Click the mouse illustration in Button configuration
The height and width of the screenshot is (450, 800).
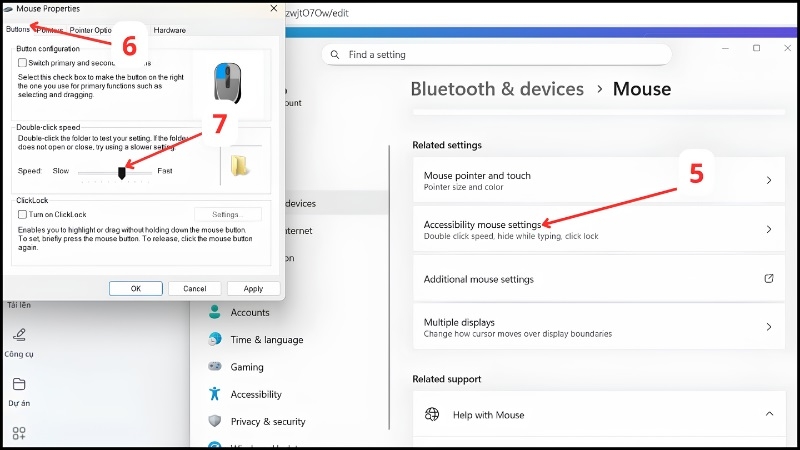coord(228,83)
